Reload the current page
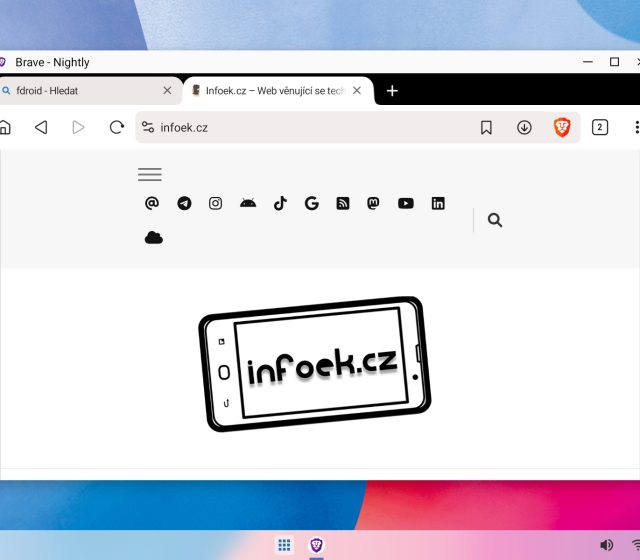This screenshot has height=560, width=640. 117,127
